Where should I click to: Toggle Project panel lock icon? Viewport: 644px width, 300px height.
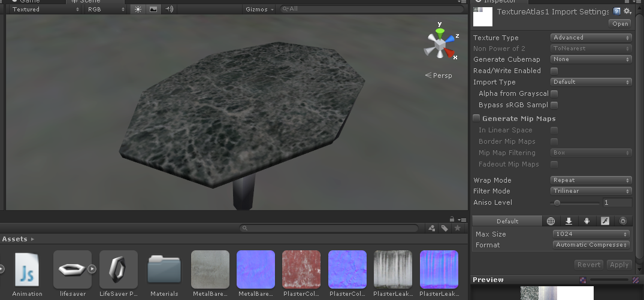[x=452, y=219]
